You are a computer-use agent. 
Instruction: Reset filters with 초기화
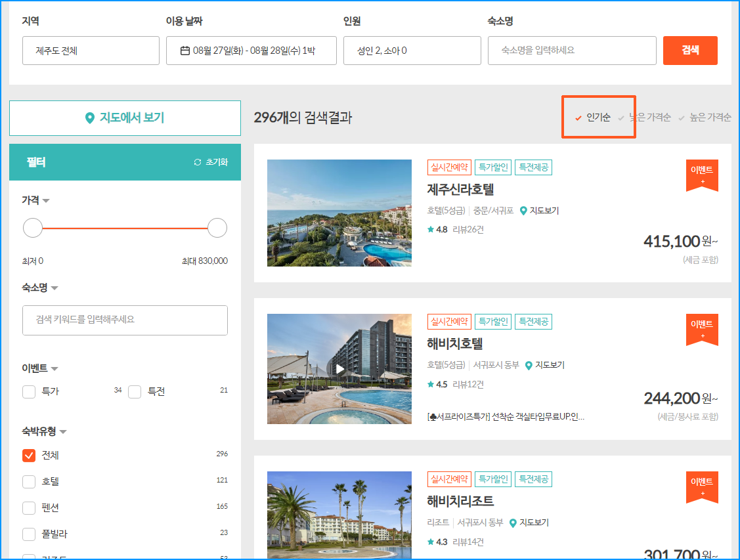(x=211, y=162)
